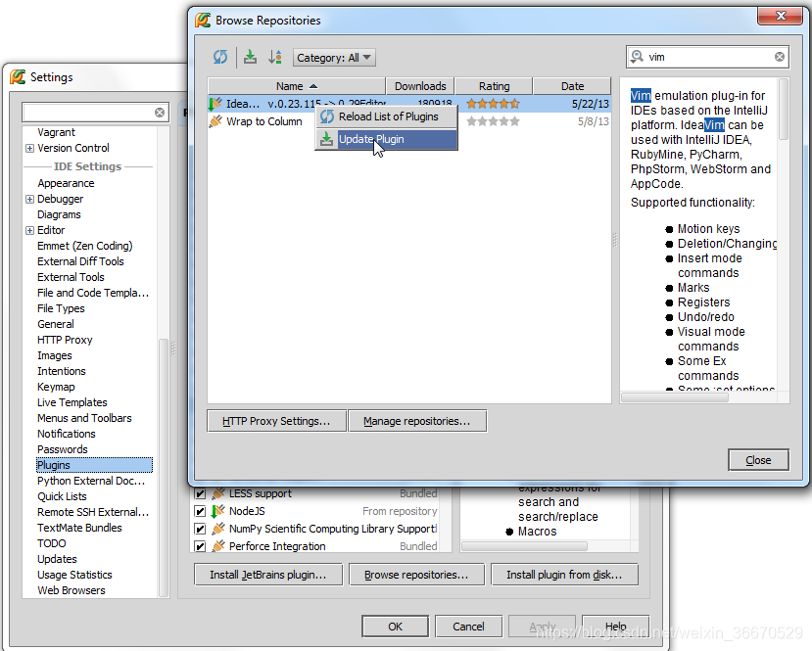Select Diagrams in the settings tree
The height and width of the screenshot is (651, 812).
[x=59, y=214]
